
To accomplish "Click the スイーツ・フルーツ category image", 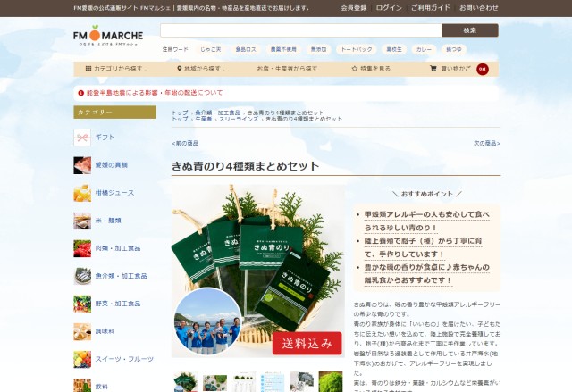I will coord(82,359).
